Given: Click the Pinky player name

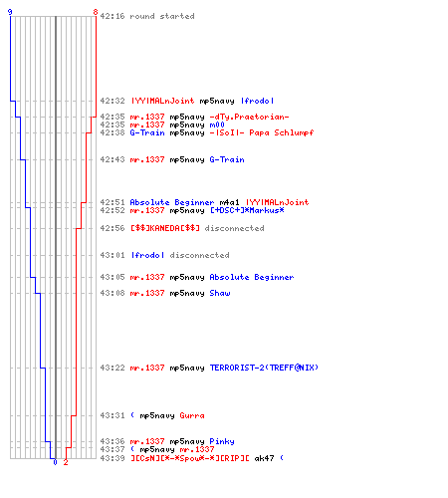Looking at the screenshot, I should pos(222,441).
